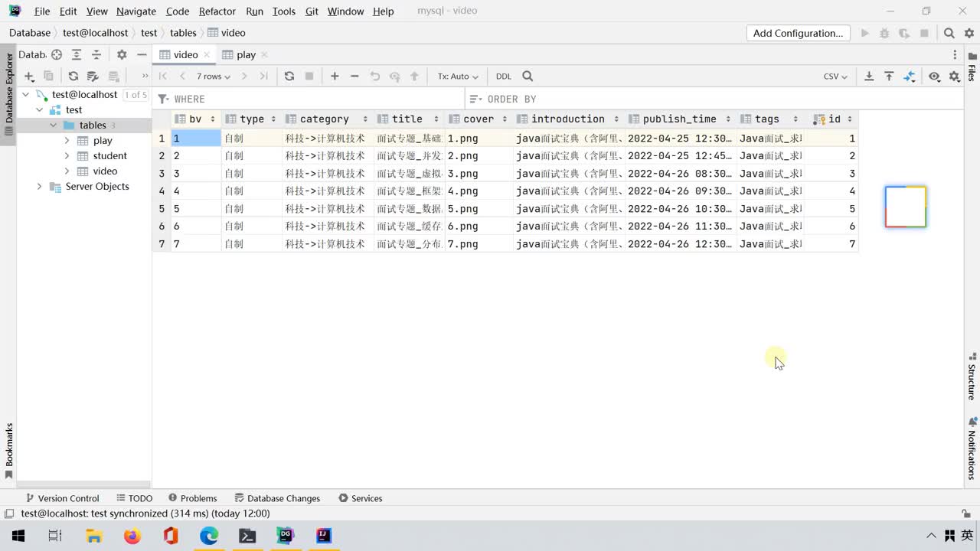Viewport: 980px width, 551px height.
Task: Click the 1 of 5 schemas badge
Action: pos(136,95)
